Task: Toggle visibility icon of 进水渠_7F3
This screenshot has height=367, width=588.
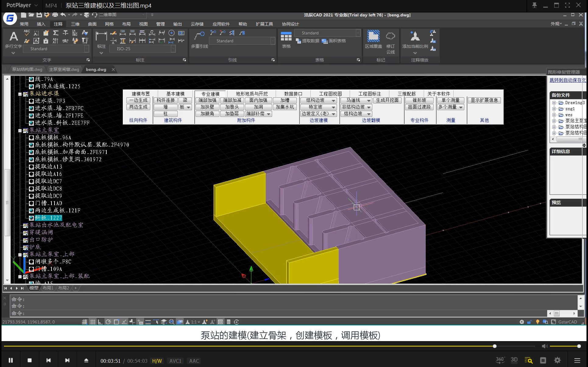Action: 31,101
